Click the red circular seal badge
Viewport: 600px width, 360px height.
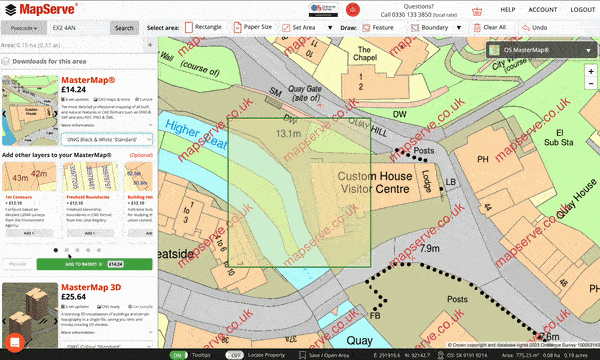click(353, 10)
